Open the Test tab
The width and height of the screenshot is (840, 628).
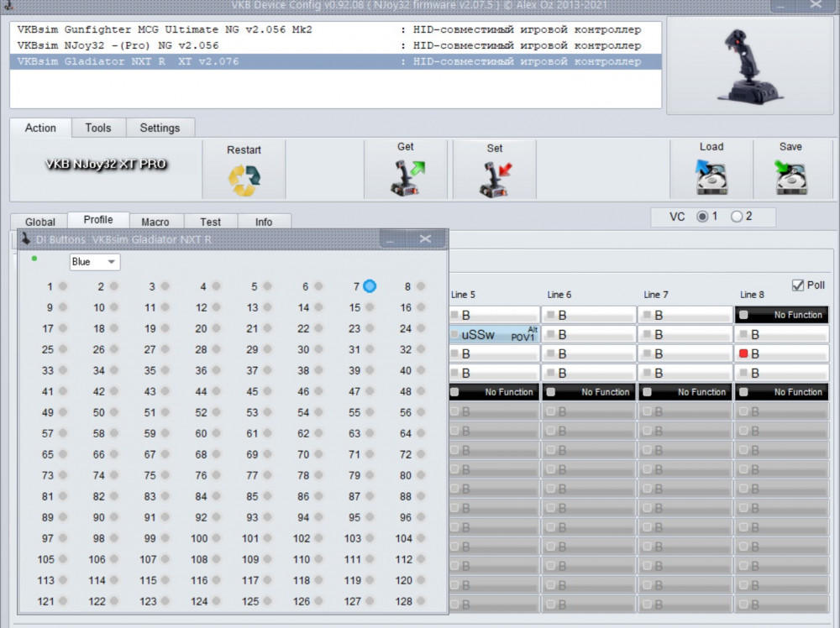[211, 222]
